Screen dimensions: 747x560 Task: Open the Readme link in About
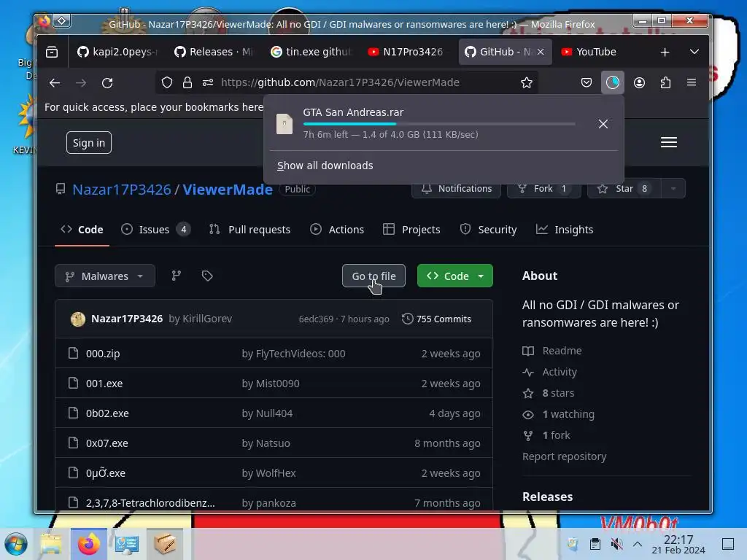(x=552, y=351)
